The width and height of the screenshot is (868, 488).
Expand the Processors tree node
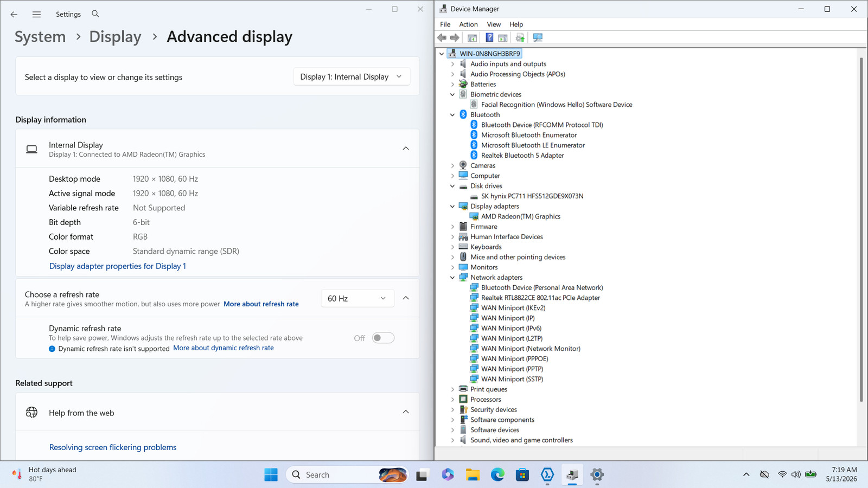click(452, 400)
